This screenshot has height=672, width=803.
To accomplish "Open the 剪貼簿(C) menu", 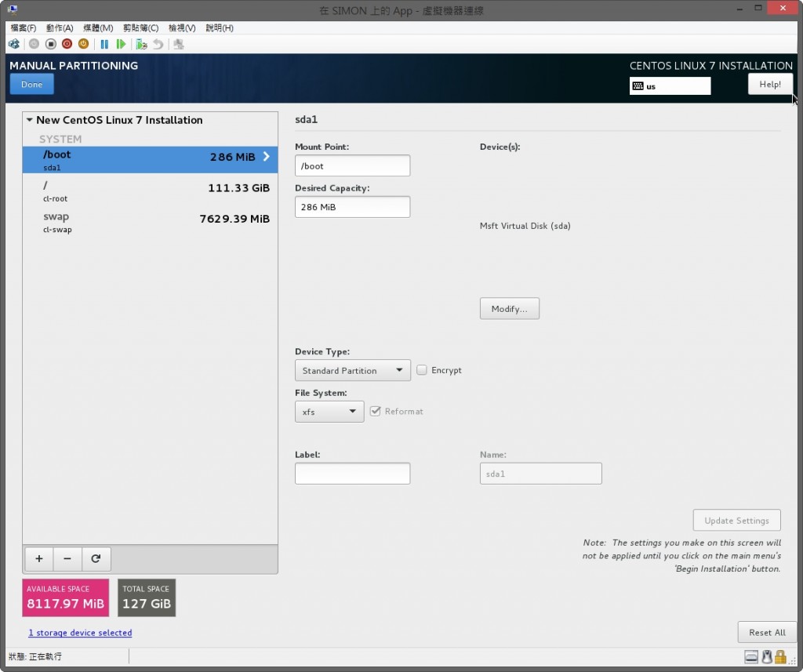I will pos(140,27).
